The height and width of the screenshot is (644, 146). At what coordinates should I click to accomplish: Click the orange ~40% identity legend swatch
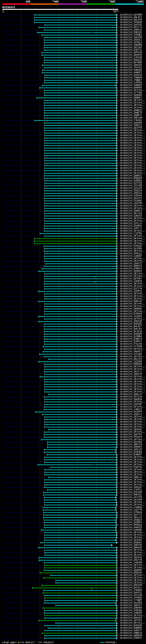(x=45, y=4)
